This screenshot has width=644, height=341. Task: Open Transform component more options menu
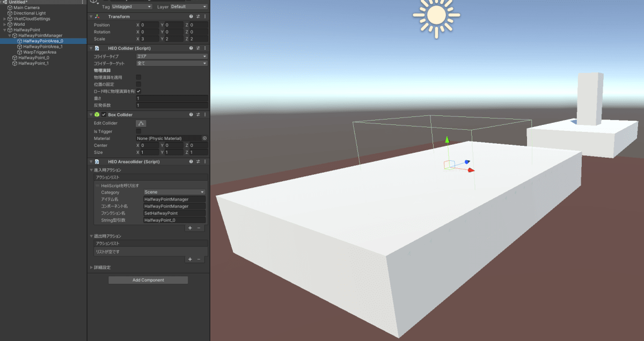pos(205,17)
